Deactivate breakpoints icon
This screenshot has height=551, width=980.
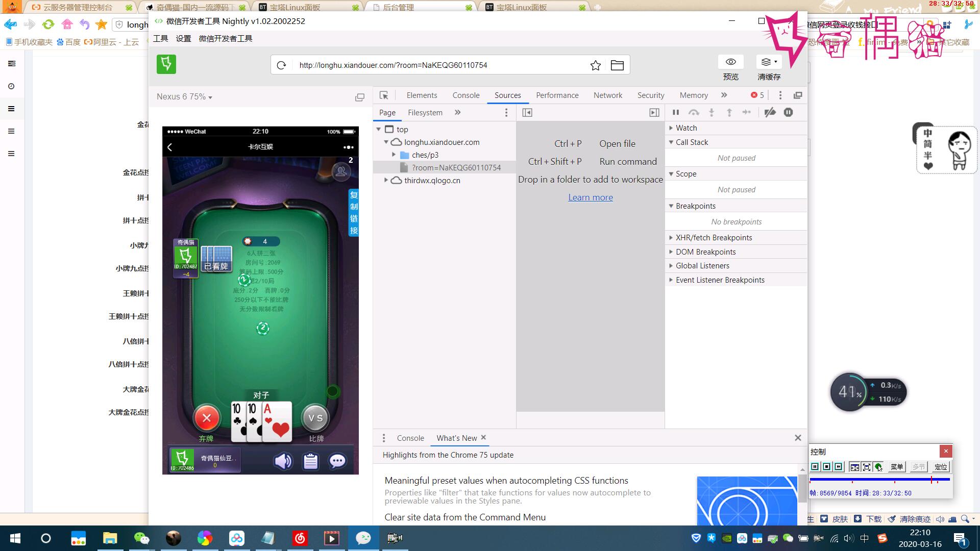[x=770, y=112]
